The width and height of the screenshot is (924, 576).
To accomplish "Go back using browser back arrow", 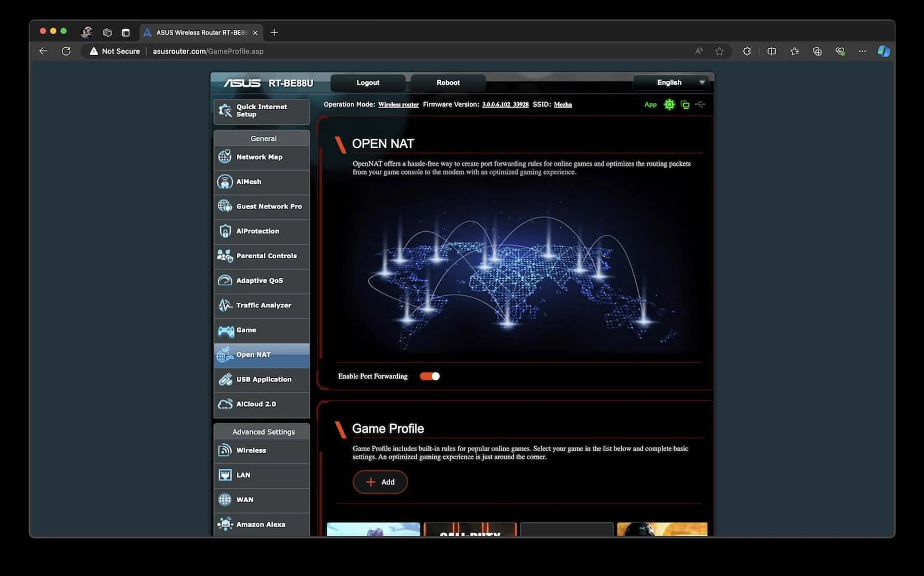I will [43, 51].
